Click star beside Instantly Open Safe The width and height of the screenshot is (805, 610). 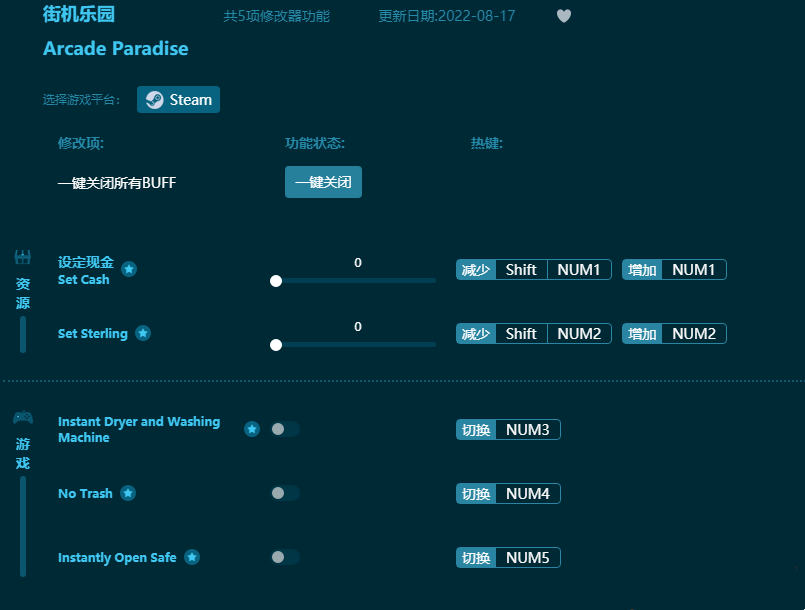coord(192,557)
